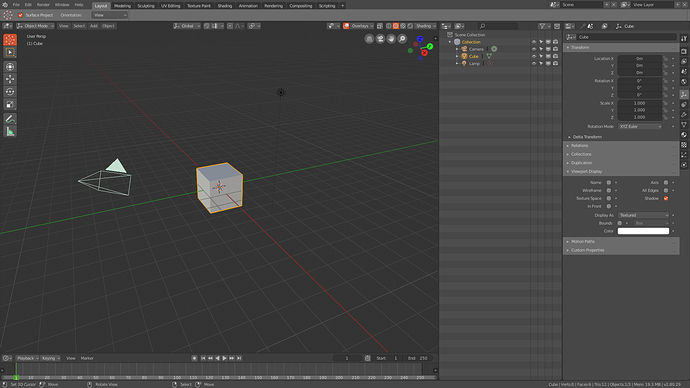Click the Z axis on the navigation gizmo
The image size is (690, 388).
420,39
